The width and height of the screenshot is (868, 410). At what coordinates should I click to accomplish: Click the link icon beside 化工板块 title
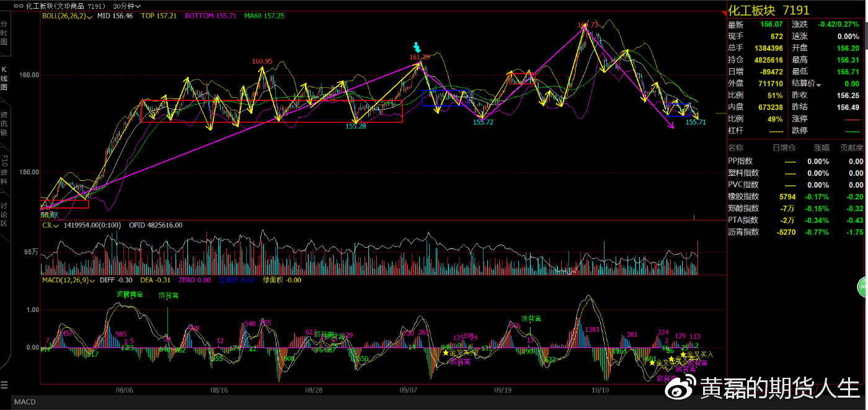point(19,6)
